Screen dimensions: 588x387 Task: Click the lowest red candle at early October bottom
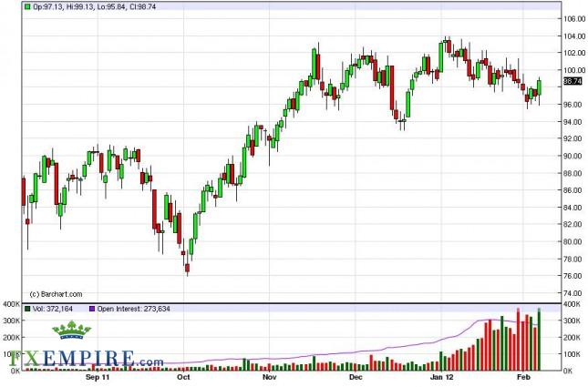(187, 268)
